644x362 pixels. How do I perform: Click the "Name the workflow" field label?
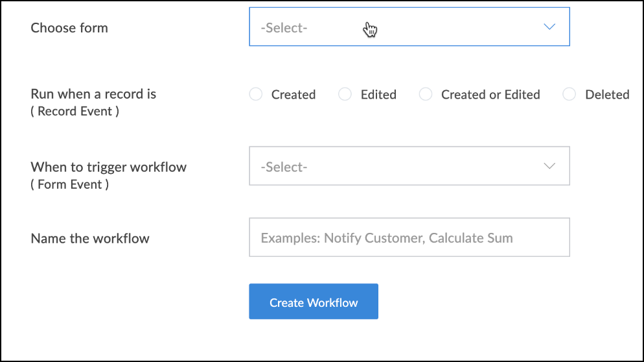click(x=90, y=238)
